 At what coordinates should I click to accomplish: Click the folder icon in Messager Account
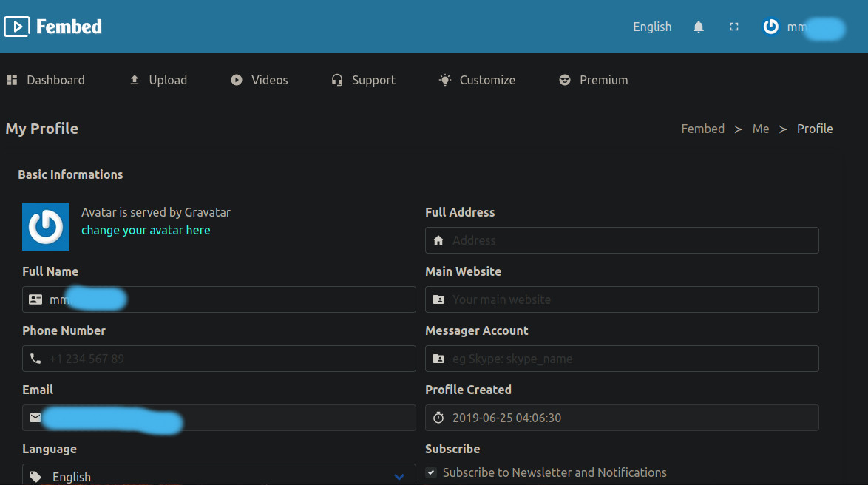tap(438, 359)
